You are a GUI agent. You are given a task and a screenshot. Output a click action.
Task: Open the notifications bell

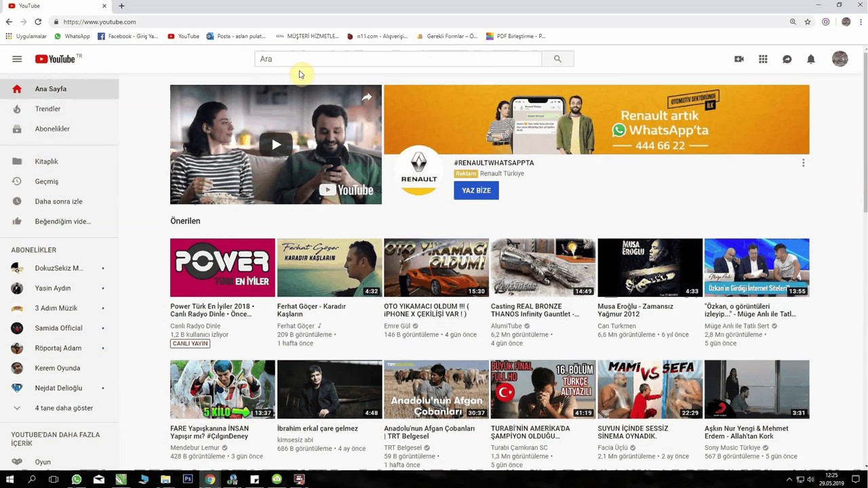pos(810,59)
